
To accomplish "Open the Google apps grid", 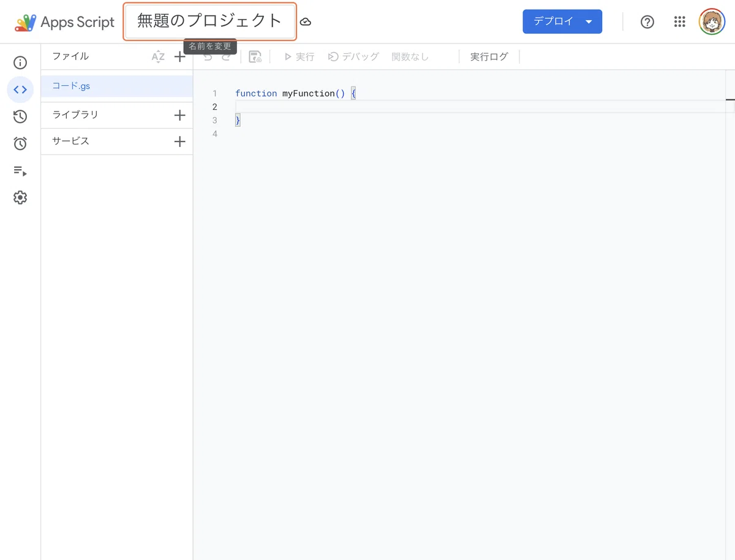I will pyautogui.click(x=679, y=22).
